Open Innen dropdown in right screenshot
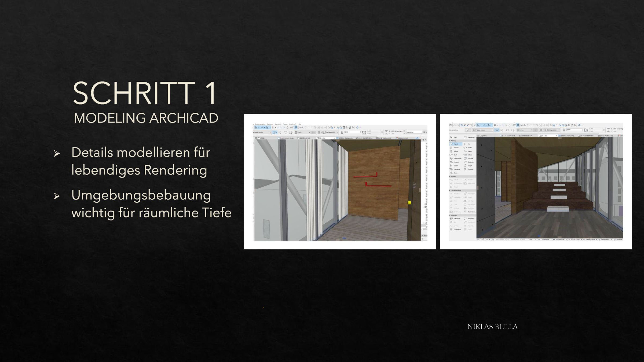644x362 pixels. (x=524, y=130)
